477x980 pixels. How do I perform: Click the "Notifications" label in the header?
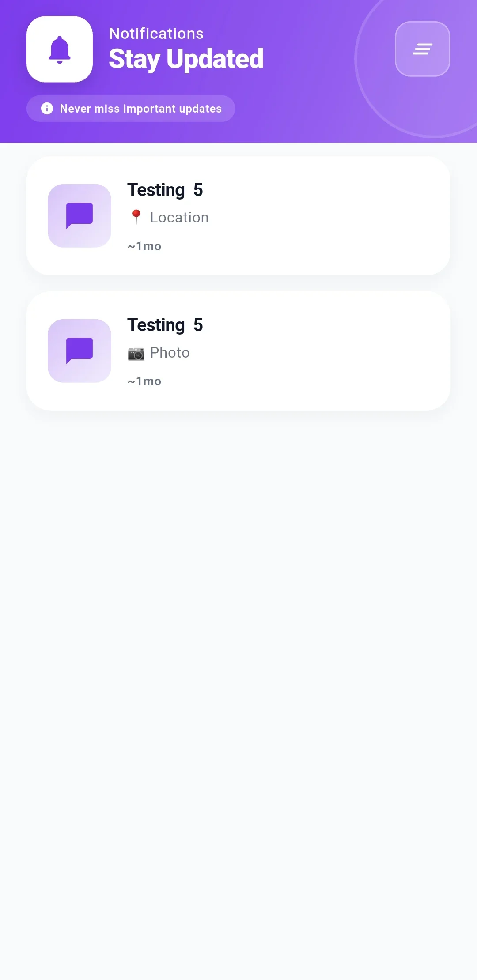156,34
